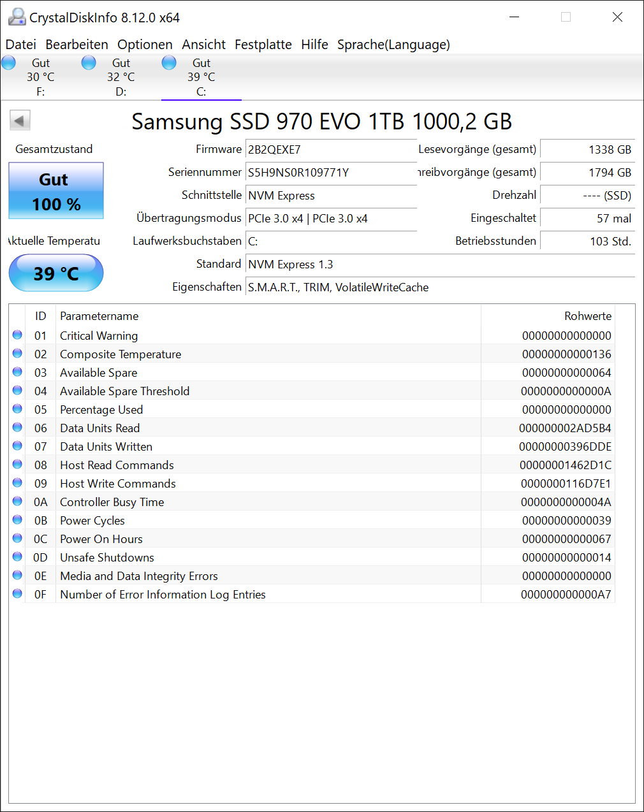644x812 pixels.
Task: Open the Ansicht menu
Action: (203, 45)
